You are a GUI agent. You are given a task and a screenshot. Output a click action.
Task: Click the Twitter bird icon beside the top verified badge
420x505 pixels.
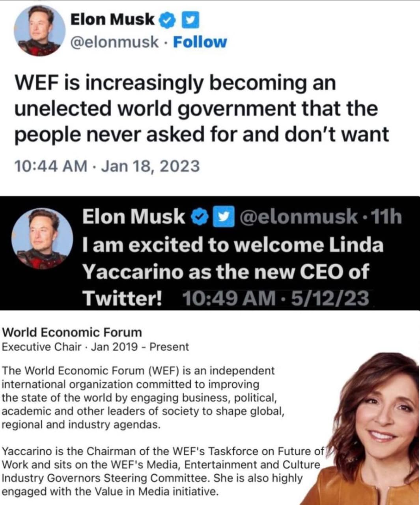(x=190, y=19)
